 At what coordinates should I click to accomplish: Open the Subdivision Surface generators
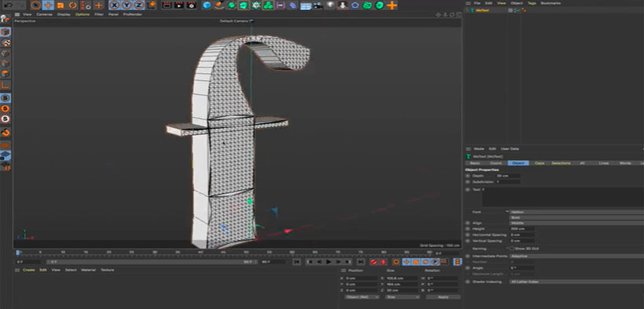[232, 5]
